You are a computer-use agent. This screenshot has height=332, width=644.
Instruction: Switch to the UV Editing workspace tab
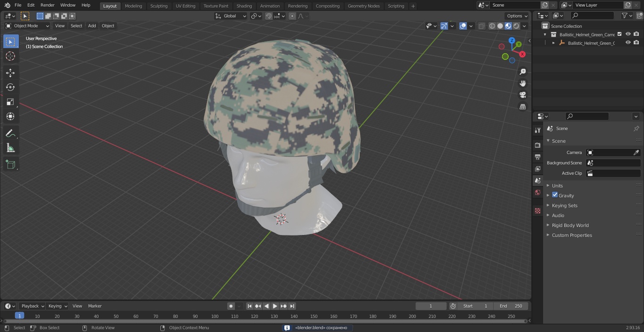tap(185, 6)
